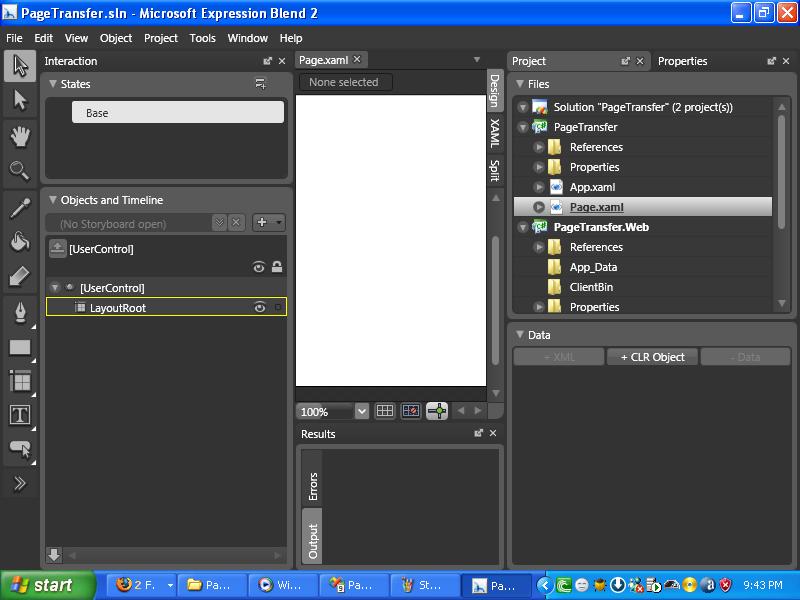Toggle the lock all icon in timeline header

tap(277, 267)
